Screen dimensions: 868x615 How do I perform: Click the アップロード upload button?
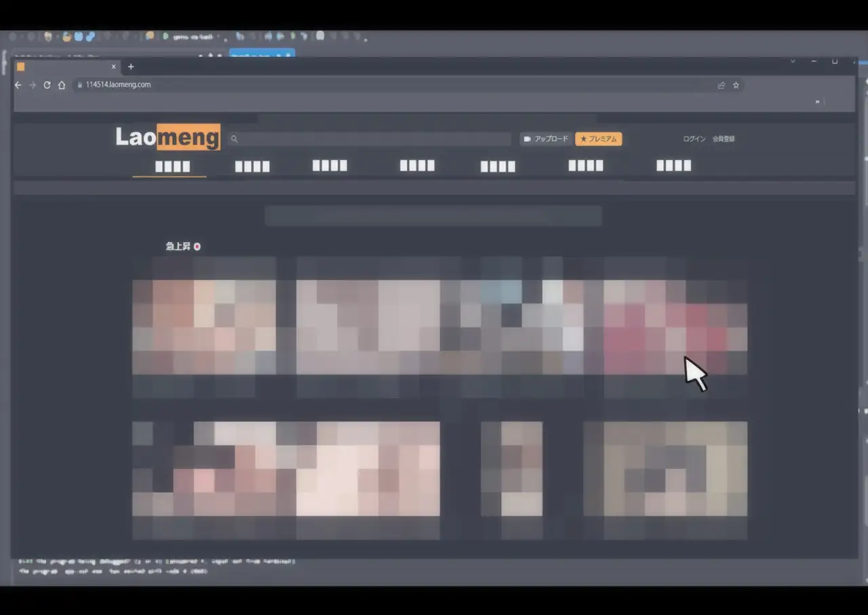(x=546, y=139)
